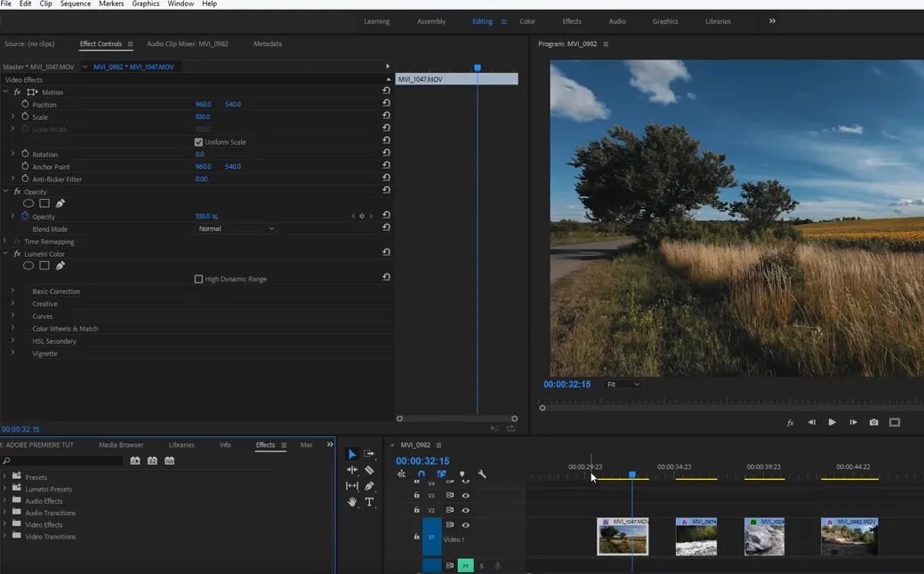Create 4-point polygon mask under Opacity
The height and width of the screenshot is (574, 924).
(x=44, y=203)
